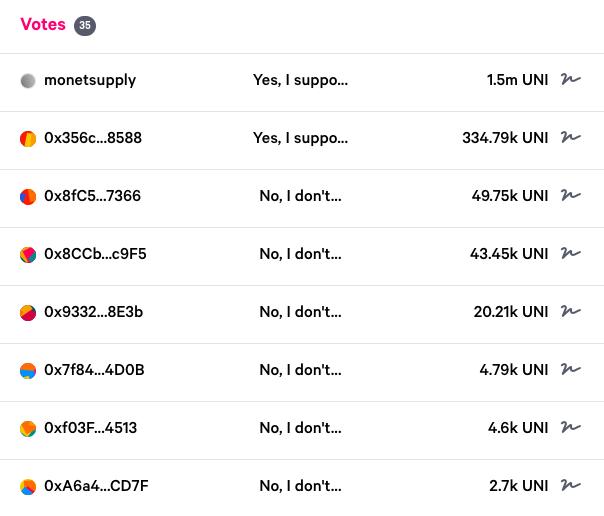
Task: Click signature icon beside 49.75k UNI
Action: [570, 196]
